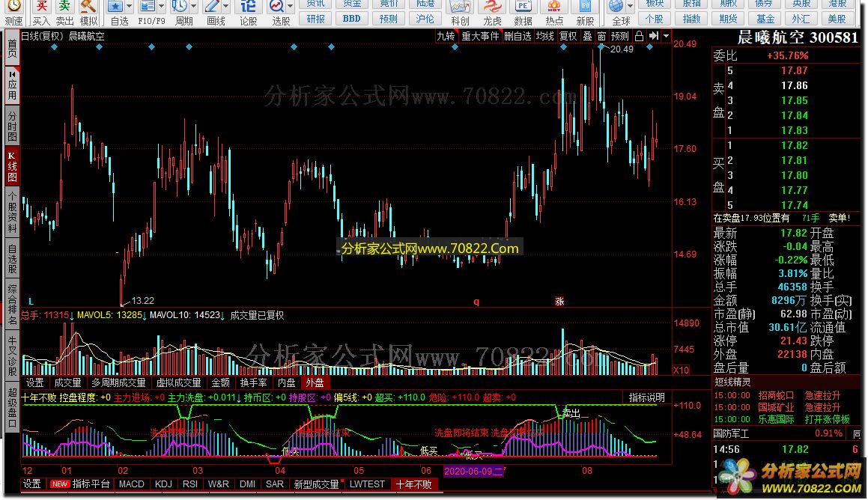Switch to the MACD indicator tab

click(x=132, y=484)
